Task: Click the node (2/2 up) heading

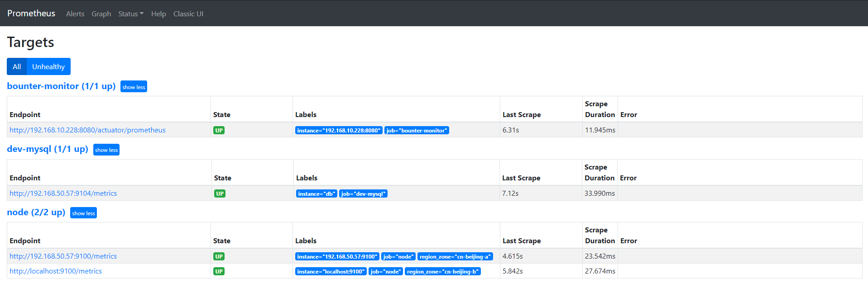Action: click(x=36, y=212)
